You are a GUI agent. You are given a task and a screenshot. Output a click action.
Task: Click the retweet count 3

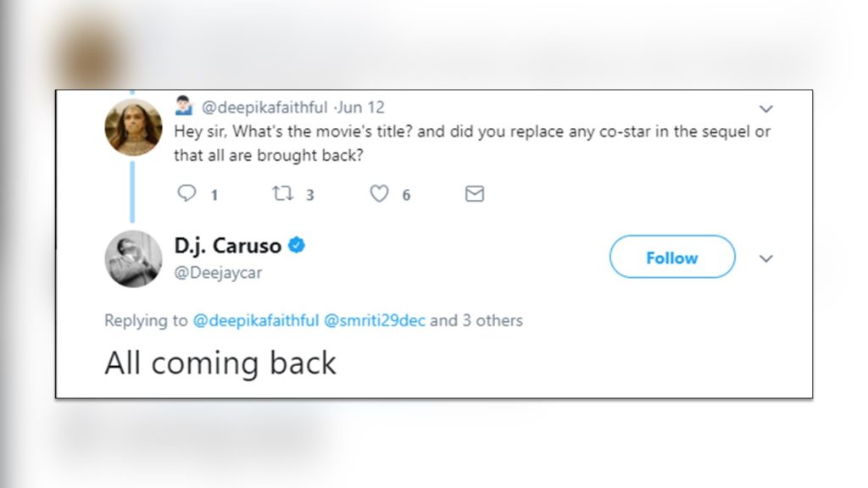310,195
